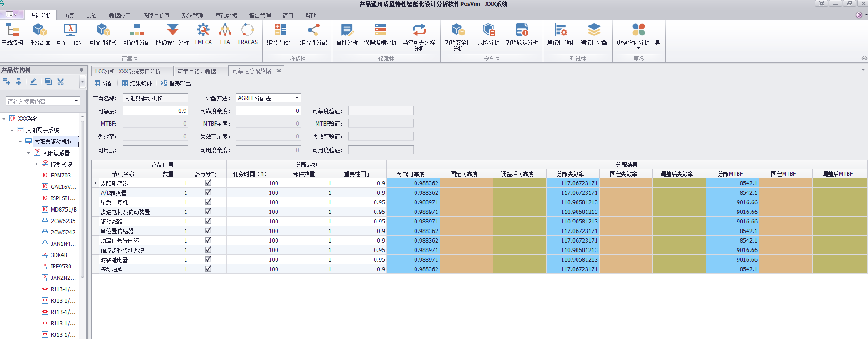Open the FMECA analysis tool
This screenshot has height=339, width=868.
point(203,35)
